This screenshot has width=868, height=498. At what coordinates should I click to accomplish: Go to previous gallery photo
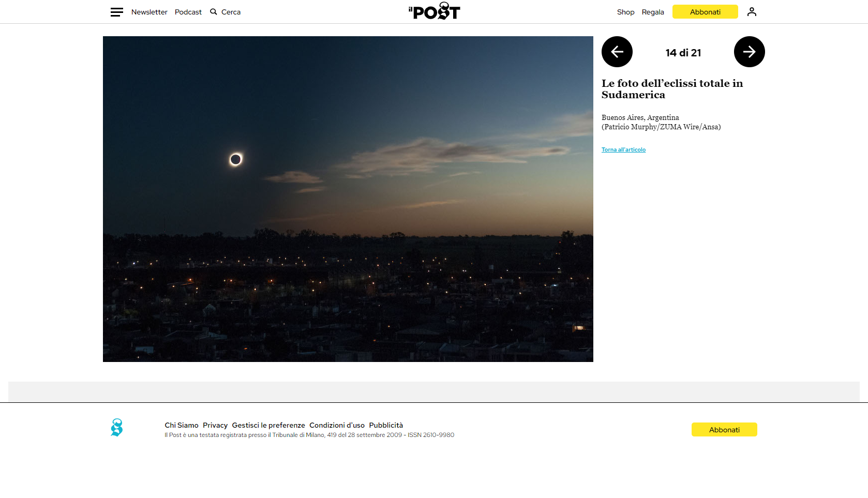[x=617, y=52]
